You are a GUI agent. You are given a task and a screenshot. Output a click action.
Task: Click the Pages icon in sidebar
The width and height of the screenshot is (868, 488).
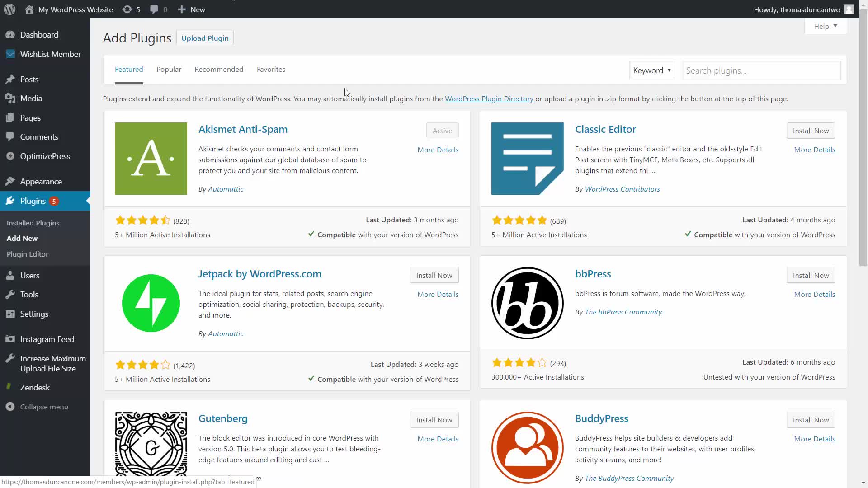pos(10,118)
